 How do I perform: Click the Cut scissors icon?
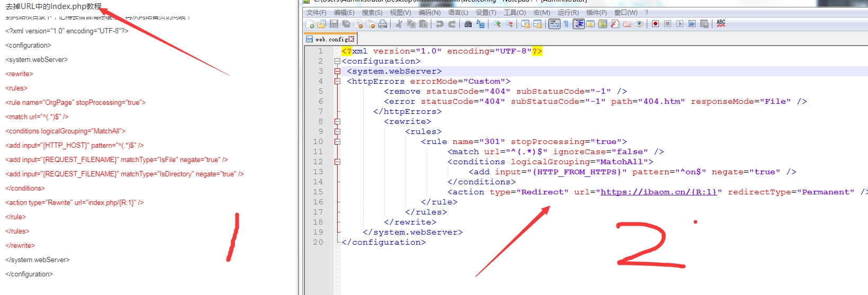pos(399,24)
